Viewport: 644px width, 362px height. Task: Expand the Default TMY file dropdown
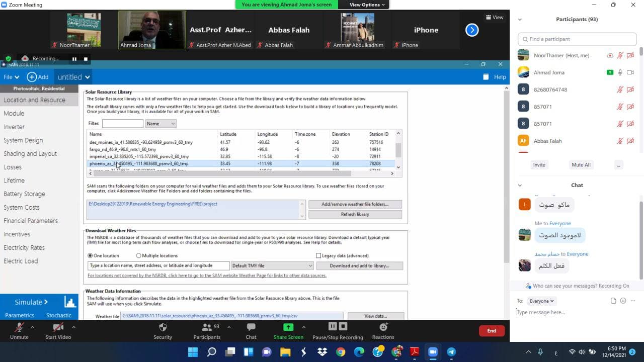tap(272, 265)
